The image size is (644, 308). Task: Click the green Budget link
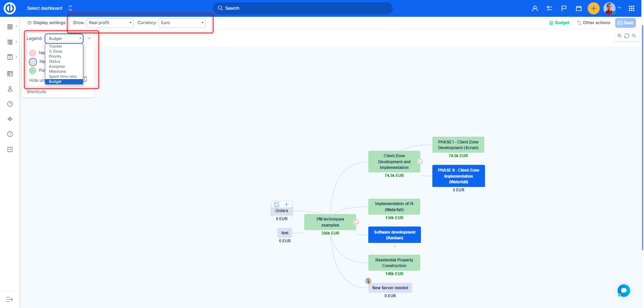[559, 23]
